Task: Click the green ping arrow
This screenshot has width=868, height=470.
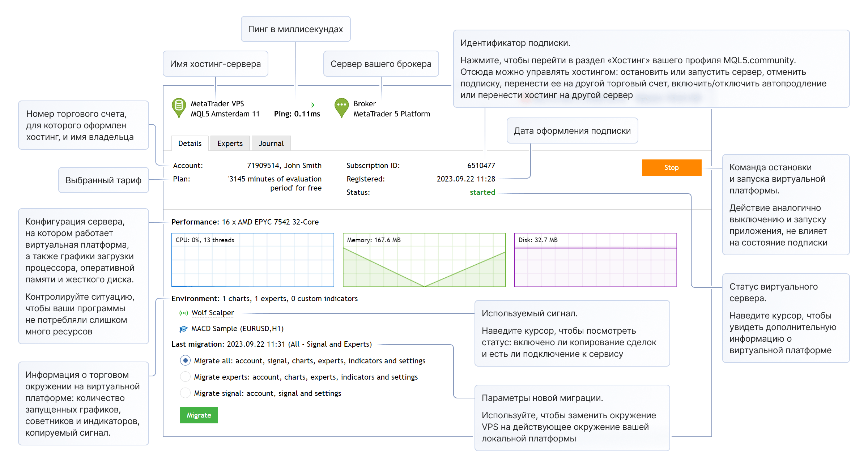Action: [297, 105]
